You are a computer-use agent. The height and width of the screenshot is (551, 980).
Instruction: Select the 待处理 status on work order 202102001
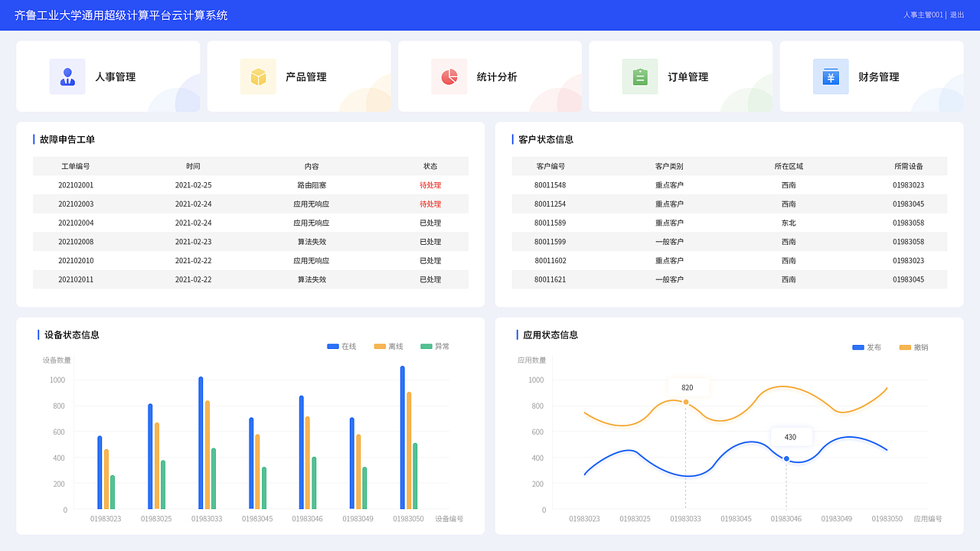click(430, 184)
